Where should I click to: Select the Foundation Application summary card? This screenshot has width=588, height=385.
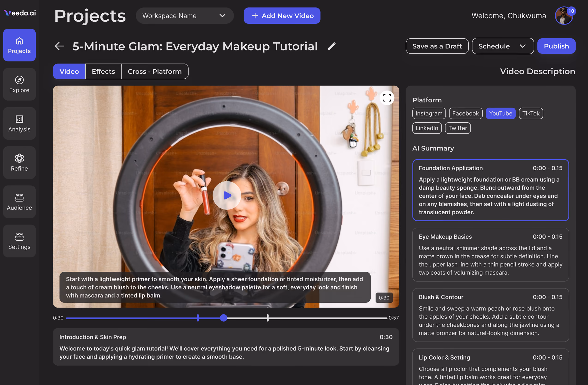pos(490,190)
